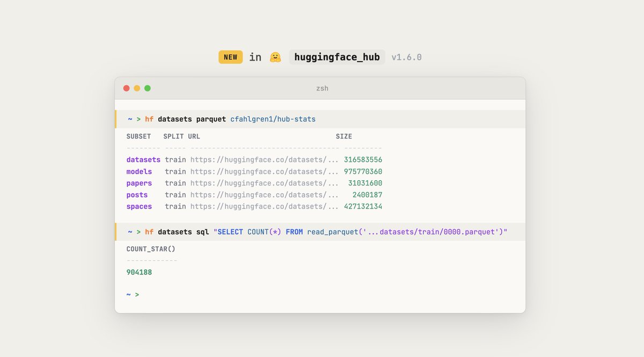Click the SIZE column header
This screenshot has width=644, height=357.
[344, 137]
